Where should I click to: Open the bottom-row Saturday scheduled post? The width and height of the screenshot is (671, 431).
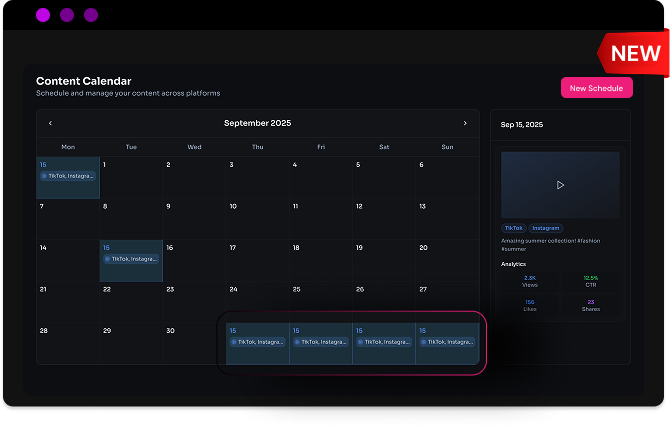coord(384,343)
